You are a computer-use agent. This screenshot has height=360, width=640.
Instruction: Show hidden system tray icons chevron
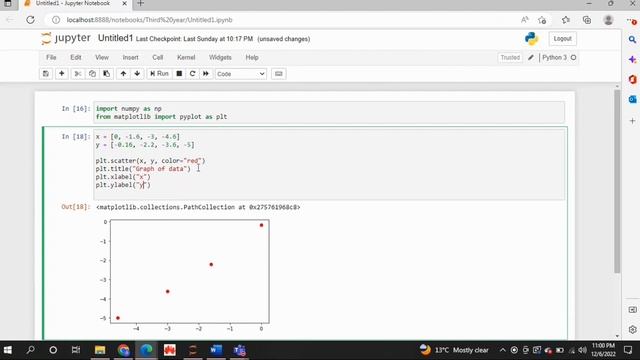point(502,350)
